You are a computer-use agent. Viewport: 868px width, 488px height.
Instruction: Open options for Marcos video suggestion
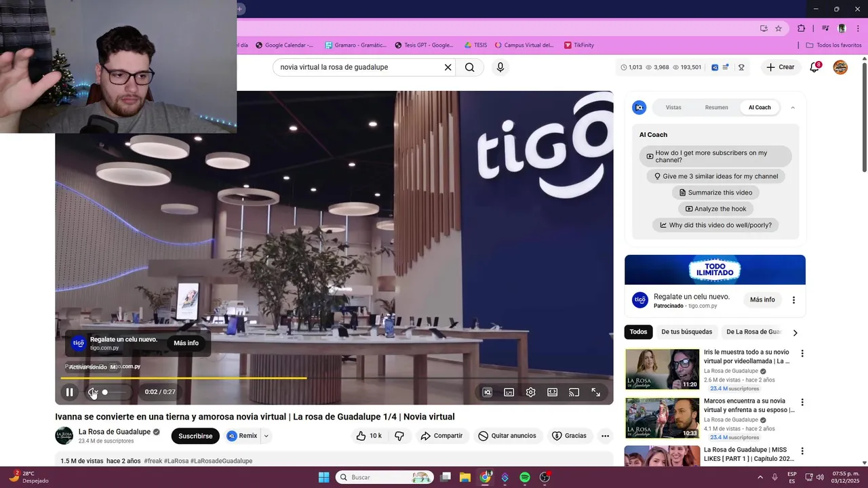(802, 402)
